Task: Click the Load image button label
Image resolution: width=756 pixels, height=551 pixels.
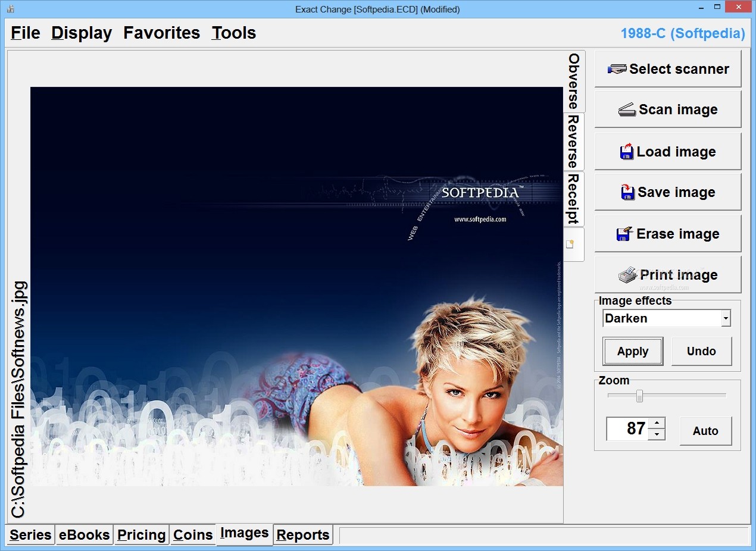Action: pos(676,152)
